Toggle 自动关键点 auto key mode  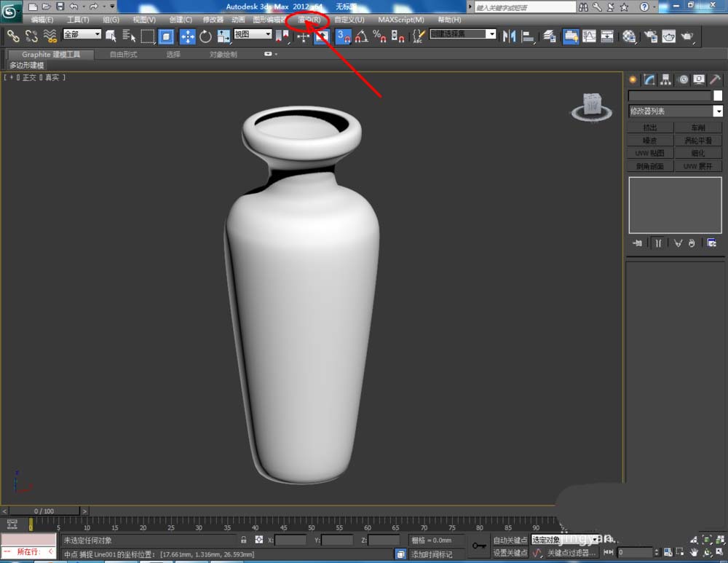510,540
